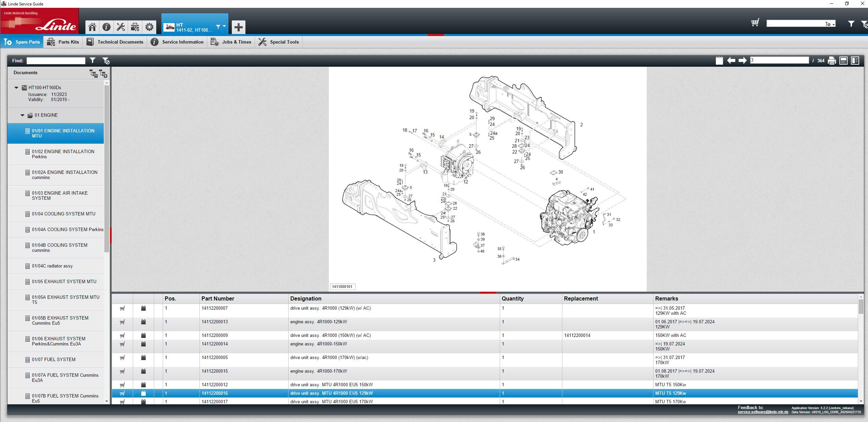Collapse the 01 ENGINE folder
Image resolution: width=868 pixels, height=422 pixels.
22,115
